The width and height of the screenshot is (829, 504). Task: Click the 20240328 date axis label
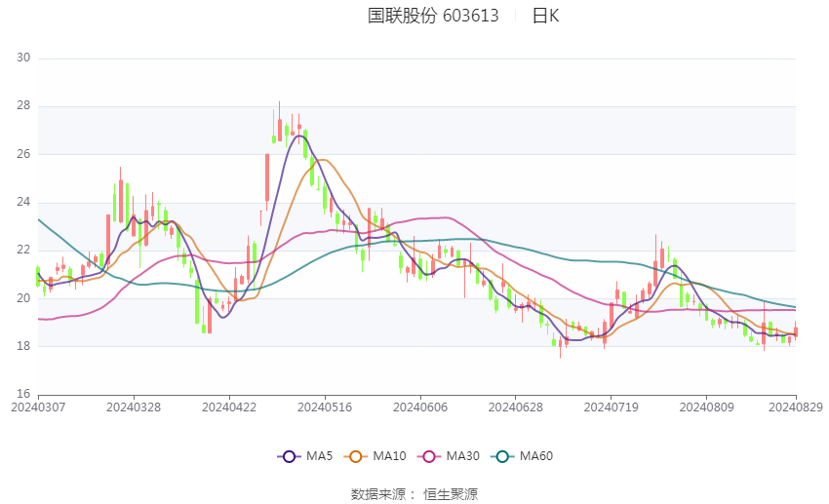click(134, 407)
